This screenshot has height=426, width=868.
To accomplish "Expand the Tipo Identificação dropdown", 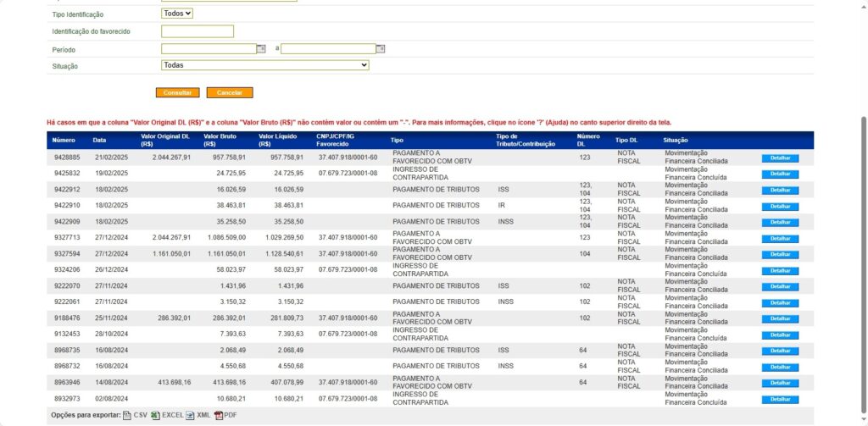I will tap(177, 14).
